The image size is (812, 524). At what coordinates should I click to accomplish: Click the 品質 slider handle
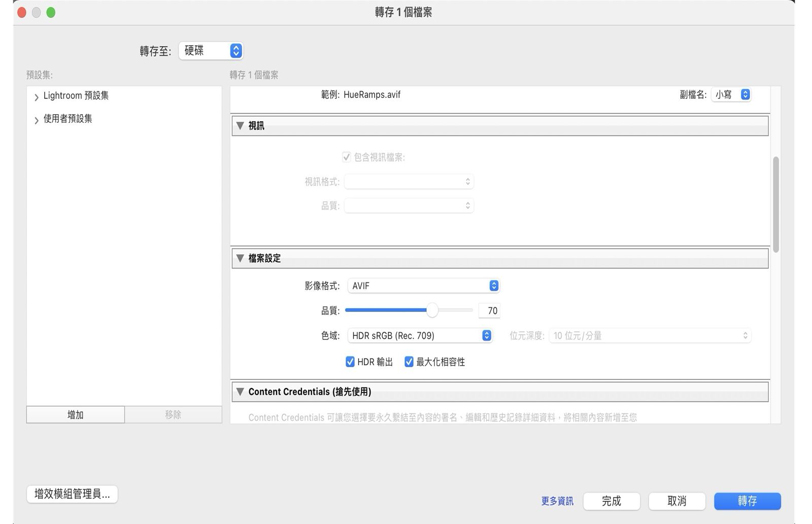tap(432, 310)
